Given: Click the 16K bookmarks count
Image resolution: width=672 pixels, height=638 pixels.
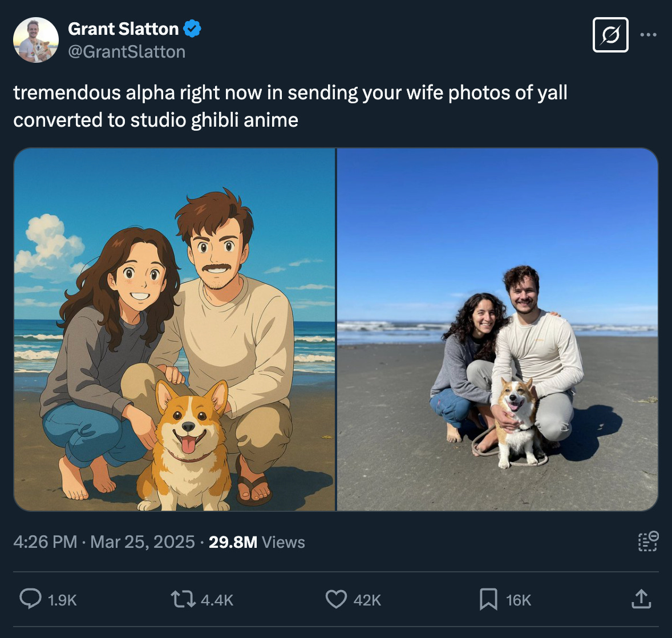Looking at the screenshot, I should [519, 600].
